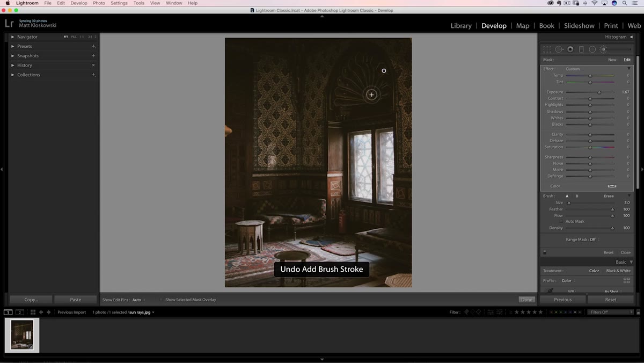Screen dimensions: 644x363
Task: Open the brush Color swatch
Action: point(612,186)
